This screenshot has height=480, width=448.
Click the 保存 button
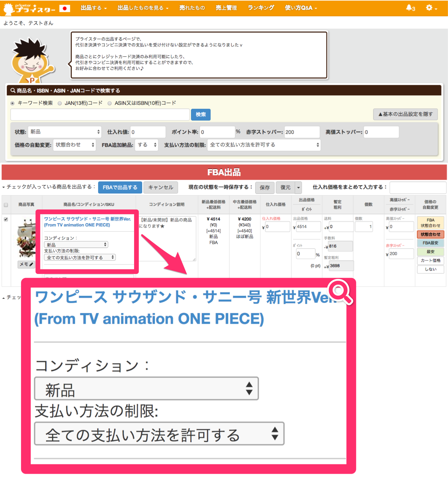(265, 188)
